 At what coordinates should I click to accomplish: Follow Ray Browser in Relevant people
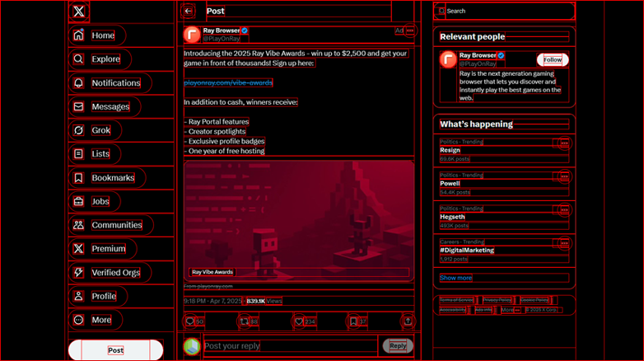click(553, 60)
